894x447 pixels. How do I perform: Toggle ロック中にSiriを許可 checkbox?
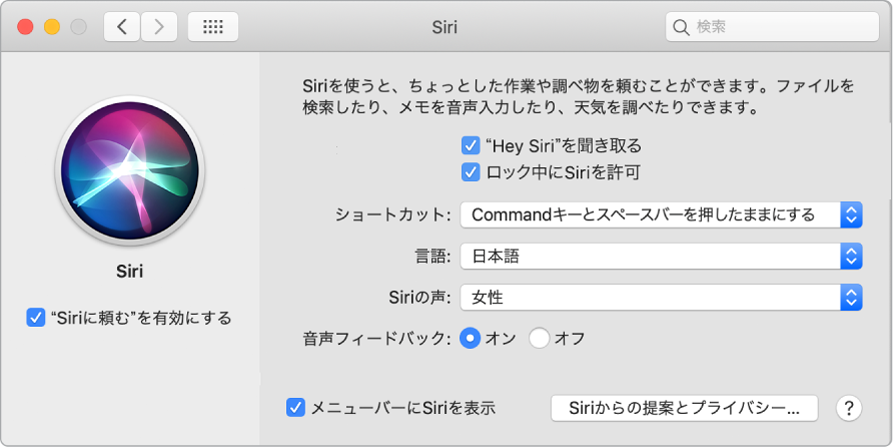click(x=470, y=172)
